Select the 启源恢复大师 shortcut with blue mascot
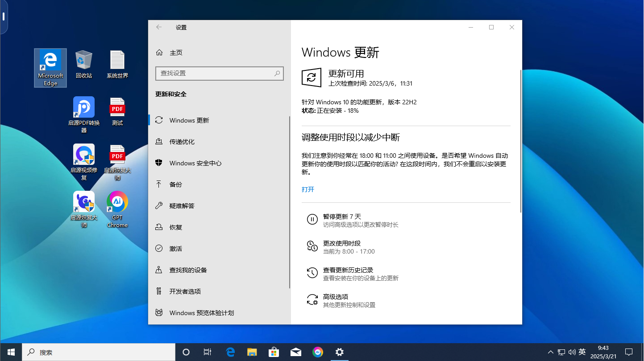The height and width of the screenshot is (361, 644). pyautogui.click(x=84, y=209)
